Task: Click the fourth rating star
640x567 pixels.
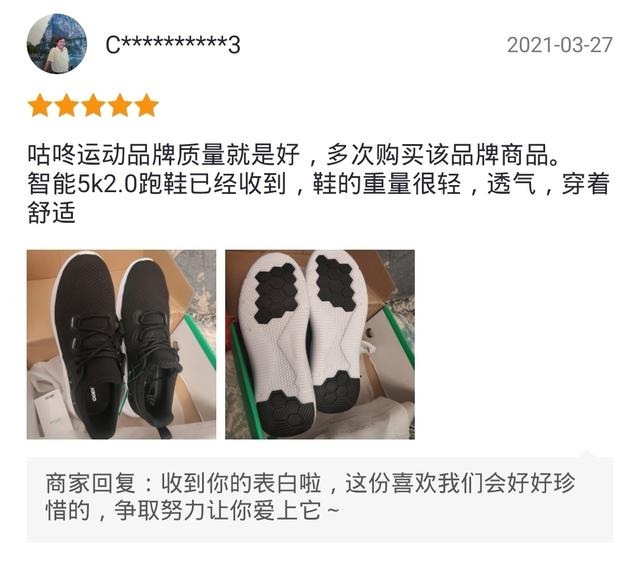Action: tap(120, 105)
